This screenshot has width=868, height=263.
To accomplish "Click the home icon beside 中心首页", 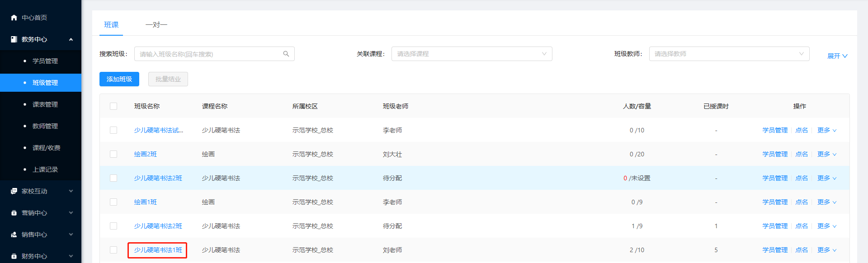I will point(14,18).
